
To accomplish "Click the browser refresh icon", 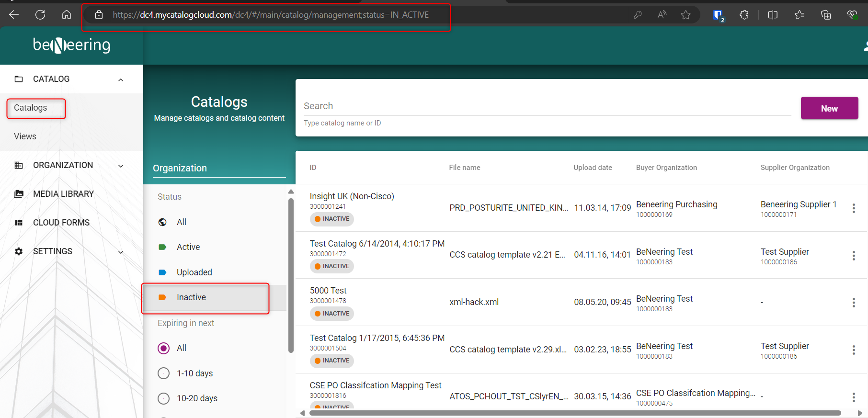I will click(x=40, y=15).
